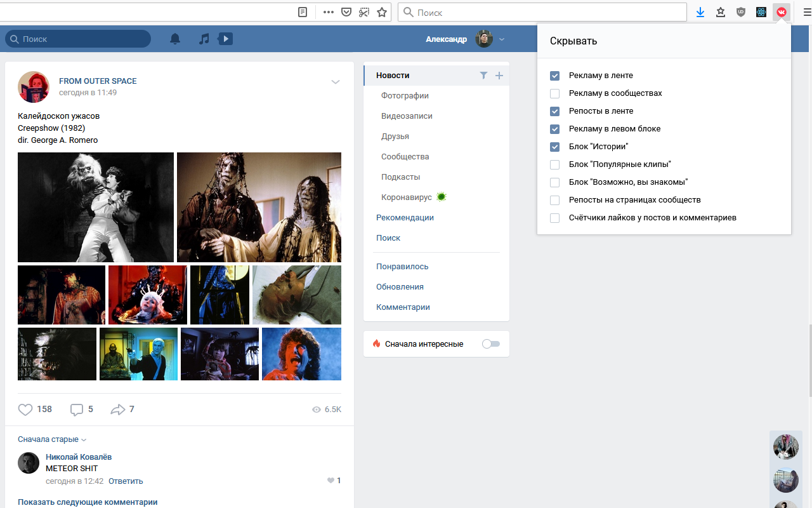Screen dimensions: 812x508
Task: Open "Сначала старые" comment sort dropdown
Action: click(52, 439)
